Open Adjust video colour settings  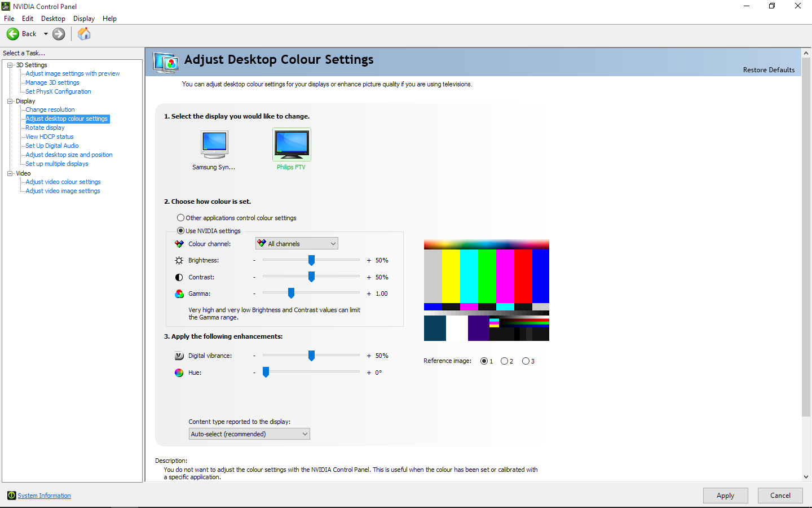[63, 182]
